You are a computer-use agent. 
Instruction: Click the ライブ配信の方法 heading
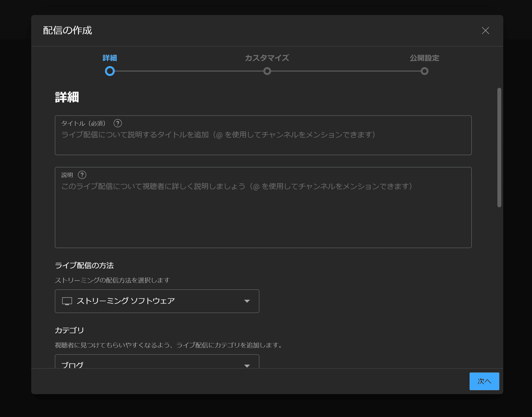pos(84,265)
